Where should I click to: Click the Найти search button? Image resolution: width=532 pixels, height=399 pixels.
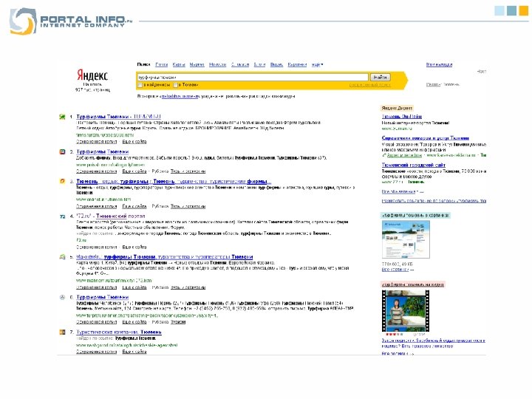pyautogui.click(x=380, y=78)
